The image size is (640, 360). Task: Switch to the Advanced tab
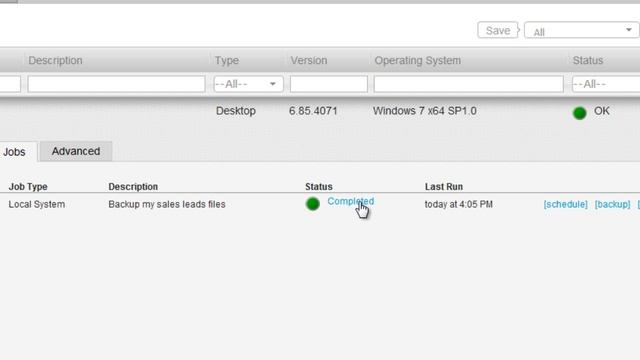[76, 151]
